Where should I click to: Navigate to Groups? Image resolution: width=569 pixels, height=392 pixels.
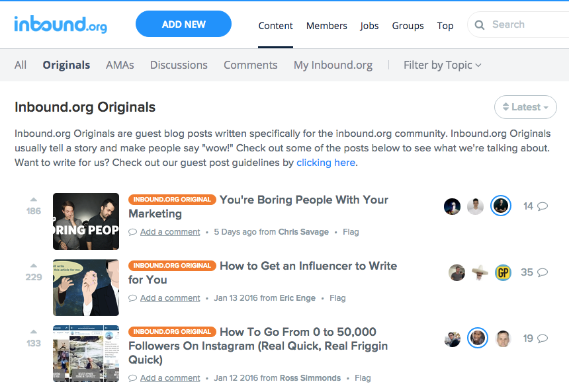[x=408, y=26]
